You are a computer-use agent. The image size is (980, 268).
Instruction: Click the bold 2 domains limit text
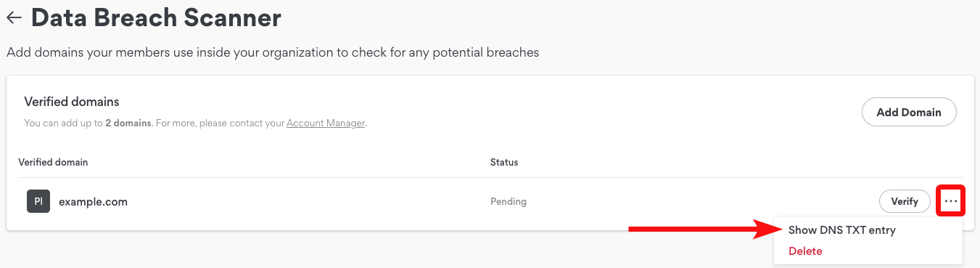128,123
